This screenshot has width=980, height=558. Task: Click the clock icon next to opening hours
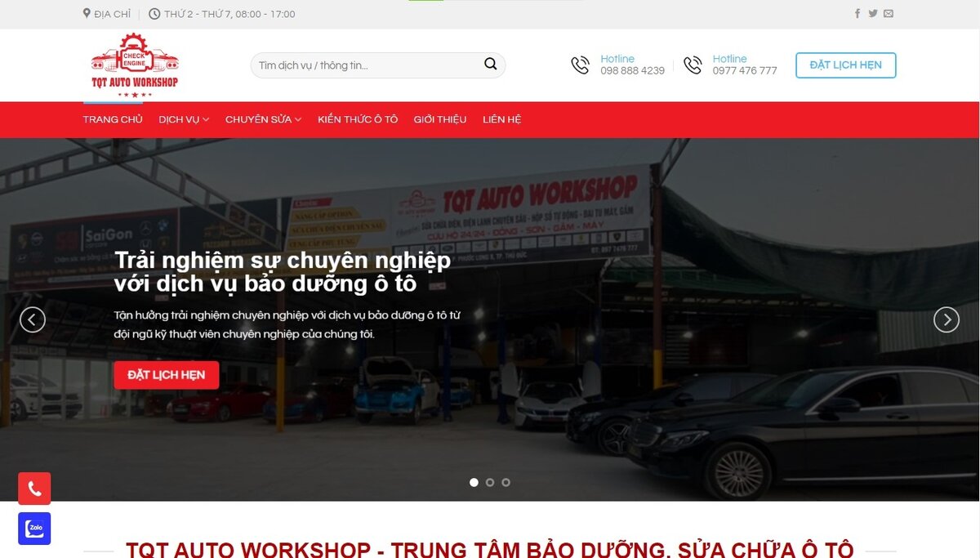[x=155, y=14]
